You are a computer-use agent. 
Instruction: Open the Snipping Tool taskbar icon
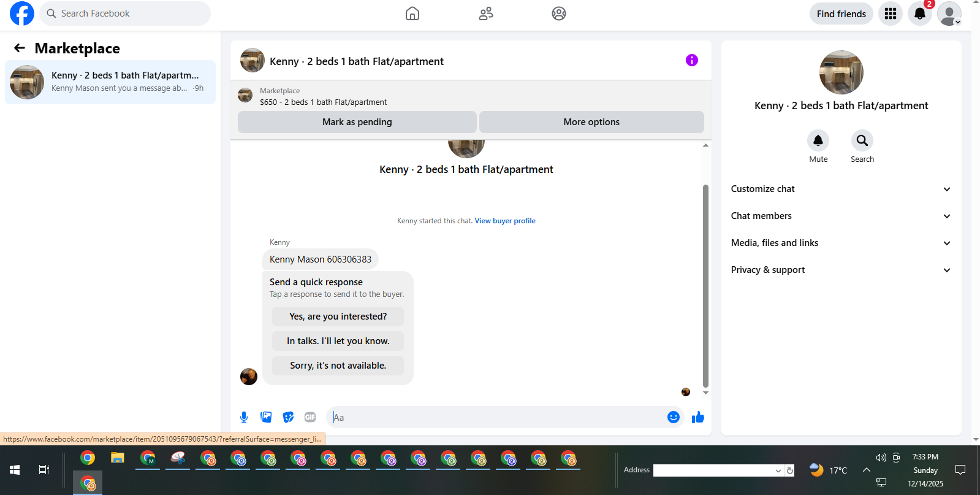pyautogui.click(x=178, y=458)
